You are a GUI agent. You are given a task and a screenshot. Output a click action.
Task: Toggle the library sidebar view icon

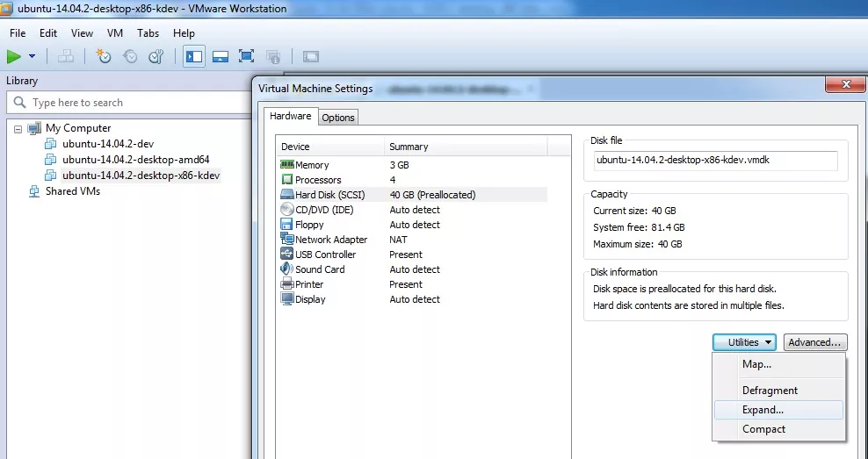point(194,56)
